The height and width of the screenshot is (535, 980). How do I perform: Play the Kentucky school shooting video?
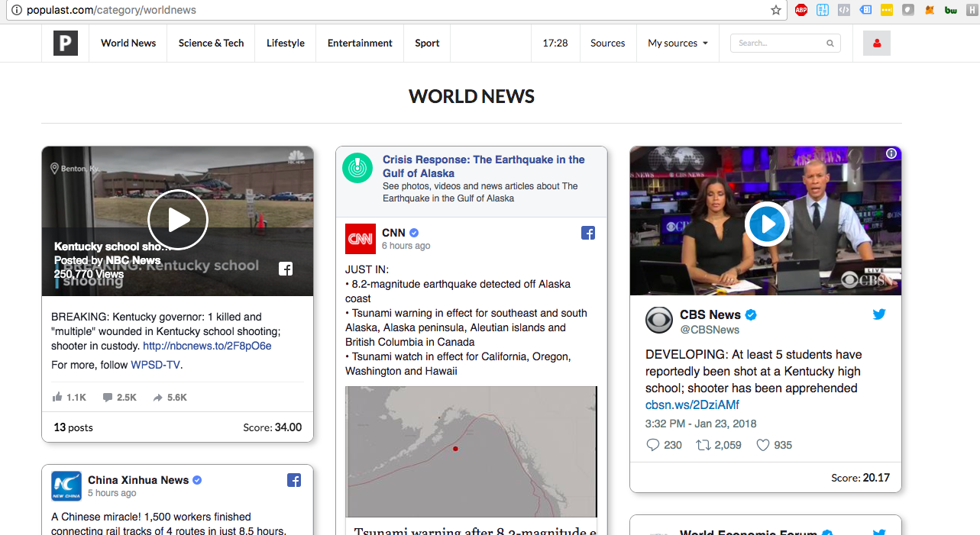click(x=178, y=220)
